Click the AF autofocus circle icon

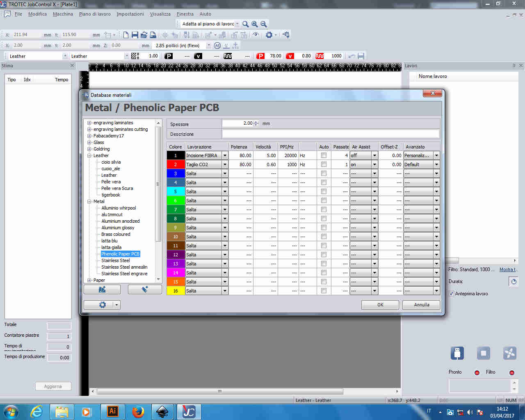[217, 46]
